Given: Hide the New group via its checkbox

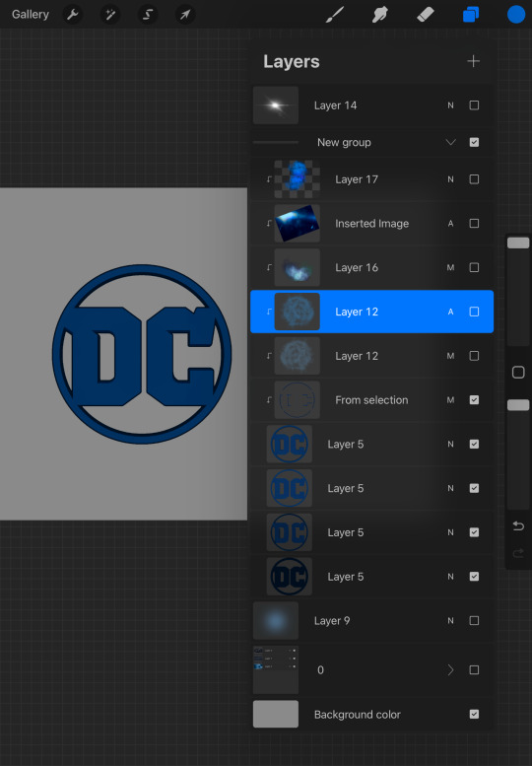Looking at the screenshot, I should click(x=474, y=142).
